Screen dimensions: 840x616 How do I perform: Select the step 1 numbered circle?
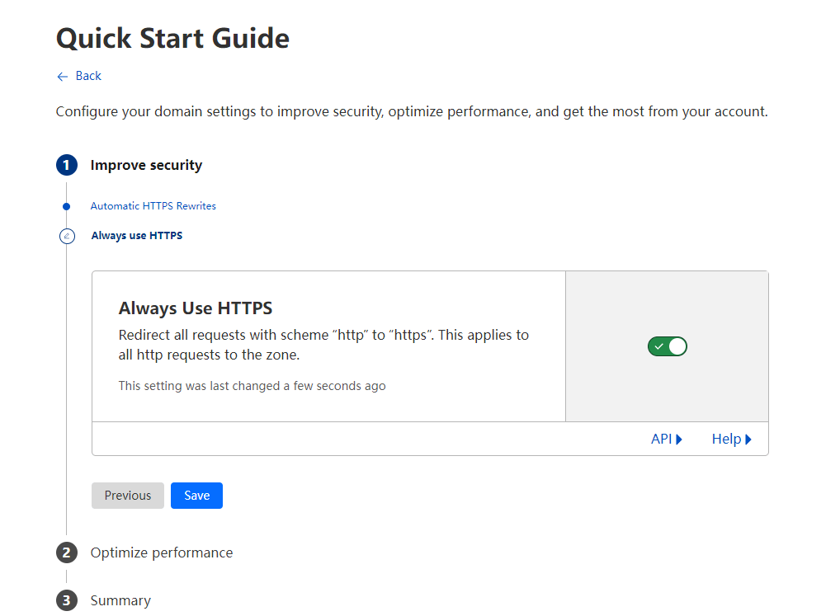(x=66, y=165)
